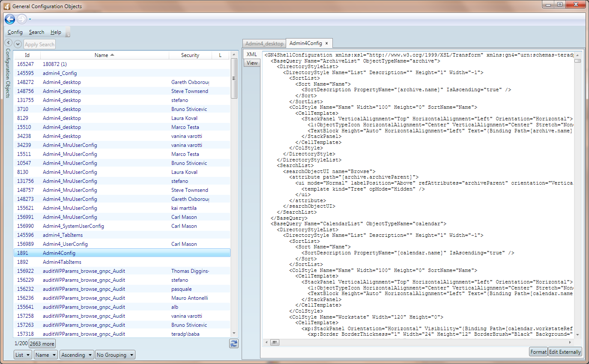Click the object list scroll up arrow
The image size is (589, 364).
click(234, 55)
